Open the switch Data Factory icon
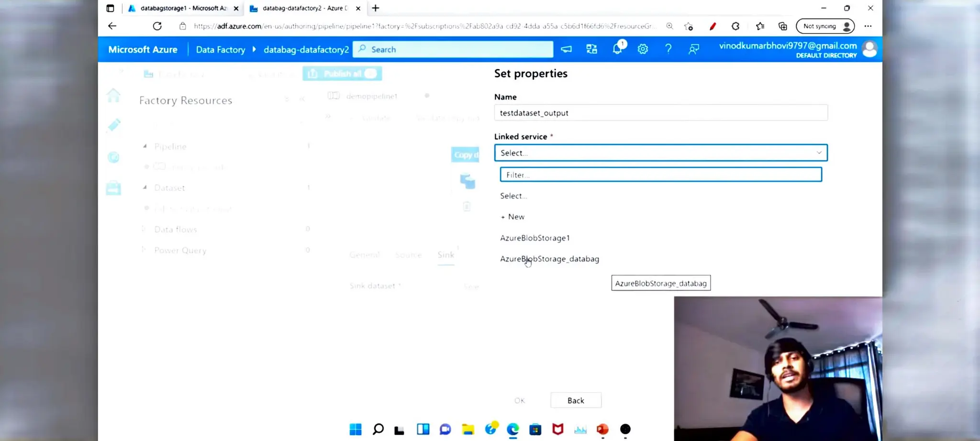The image size is (980, 441). tap(591, 49)
